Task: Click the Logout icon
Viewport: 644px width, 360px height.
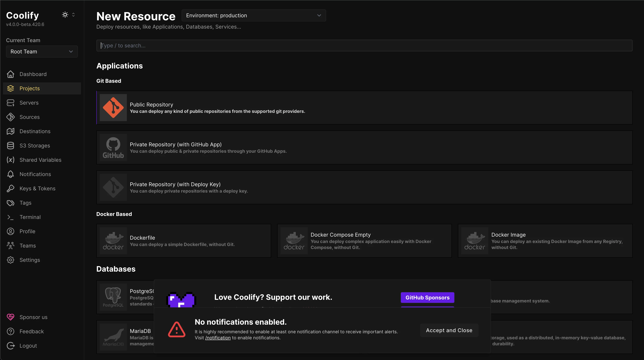Action: pos(11,346)
